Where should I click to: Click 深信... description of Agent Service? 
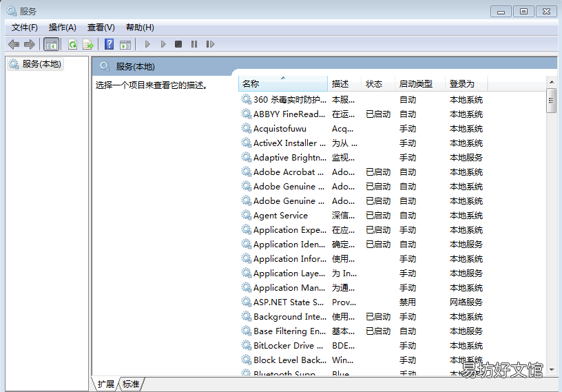coord(343,216)
